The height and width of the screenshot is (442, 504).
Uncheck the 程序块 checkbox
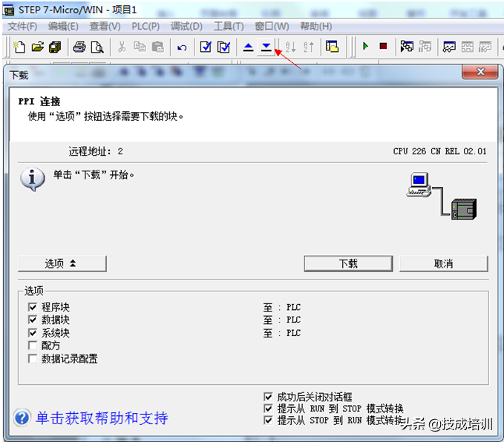point(33,308)
